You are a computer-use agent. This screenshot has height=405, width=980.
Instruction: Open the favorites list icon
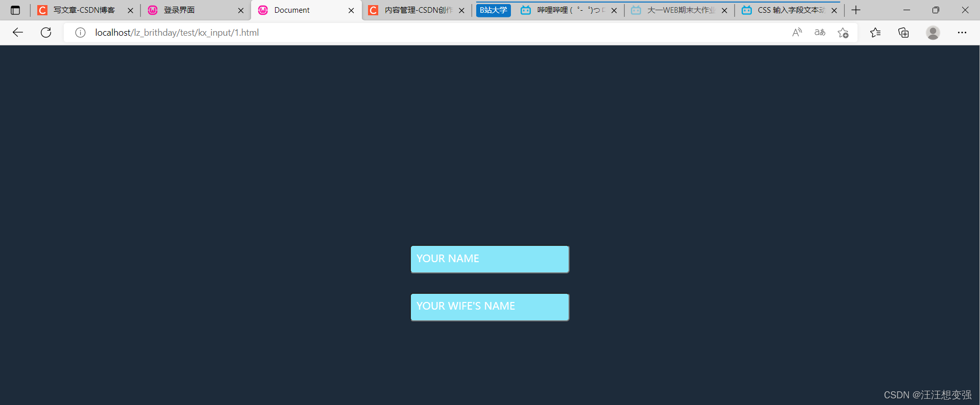coord(875,33)
